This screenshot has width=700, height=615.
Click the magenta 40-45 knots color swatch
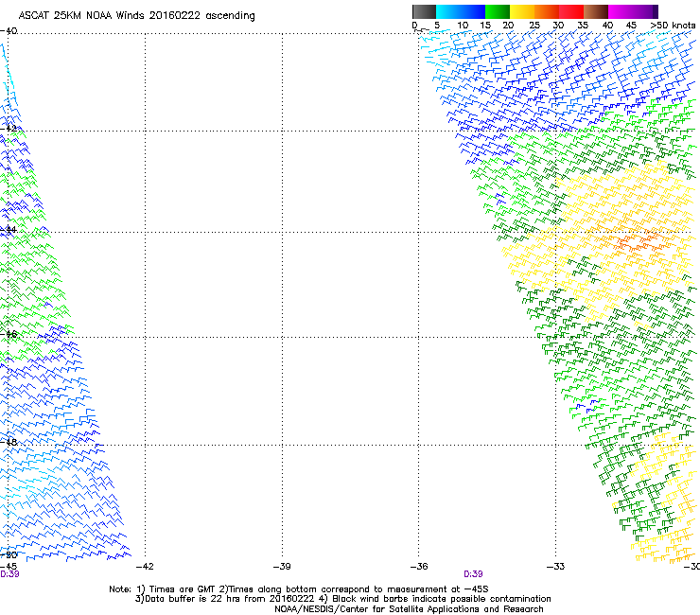point(621,11)
